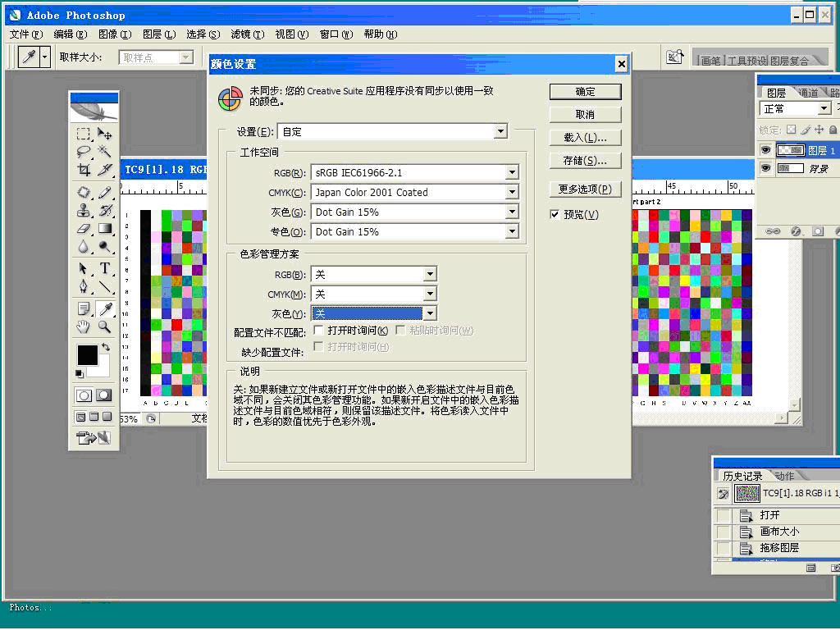Select the Eyedropper tool in toolbox
This screenshot has width=840, height=630.
click(105, 308)
